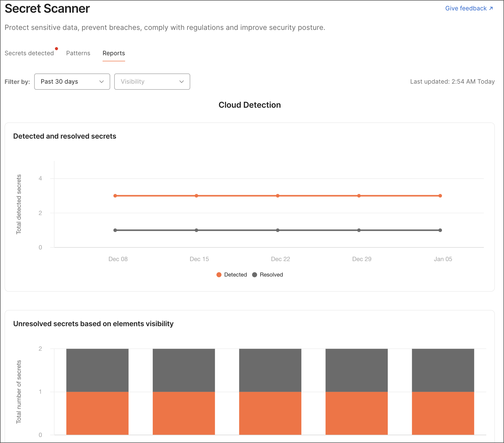Viewport: 504px width, 443px height.
Task: Click the gray data point at Jan 05
Action: point(440,230)
